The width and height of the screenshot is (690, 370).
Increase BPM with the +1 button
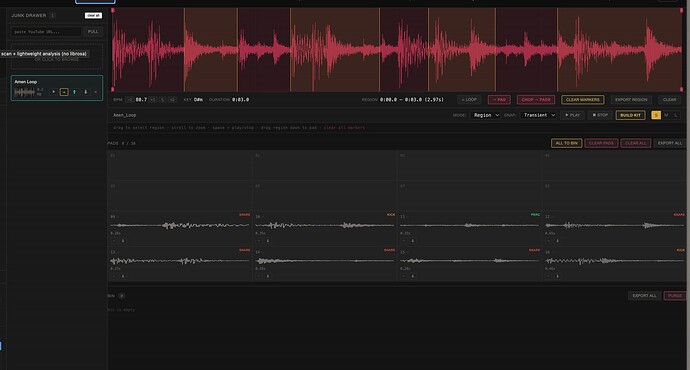pos(153,100)
